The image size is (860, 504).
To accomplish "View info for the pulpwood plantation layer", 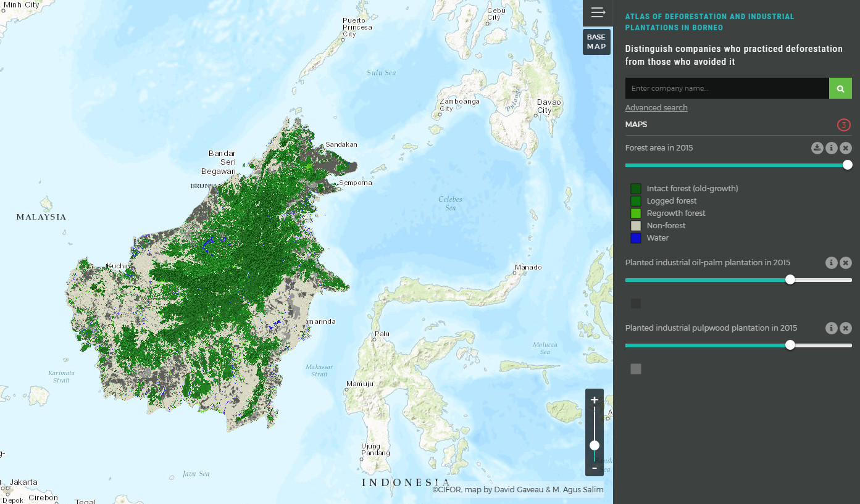I will point(831,328).
